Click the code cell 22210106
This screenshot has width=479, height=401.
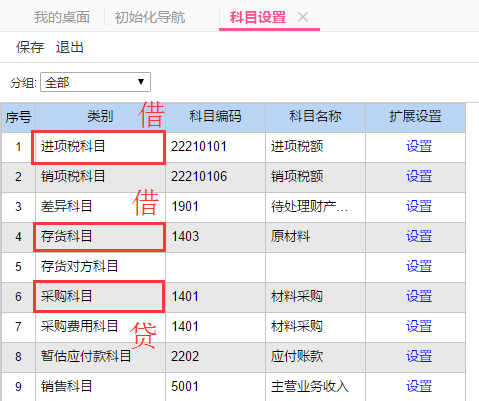point(215,177)
